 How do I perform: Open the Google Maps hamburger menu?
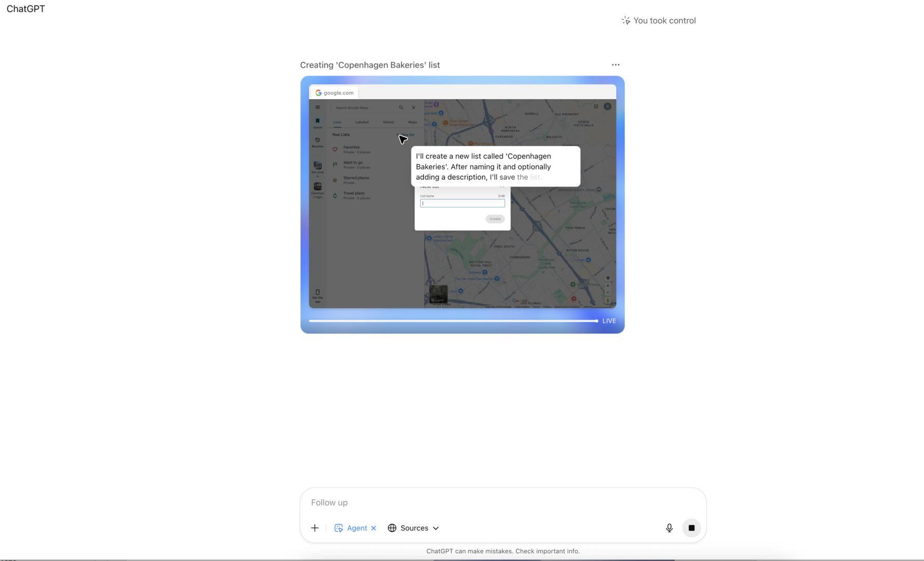point(318,108)
